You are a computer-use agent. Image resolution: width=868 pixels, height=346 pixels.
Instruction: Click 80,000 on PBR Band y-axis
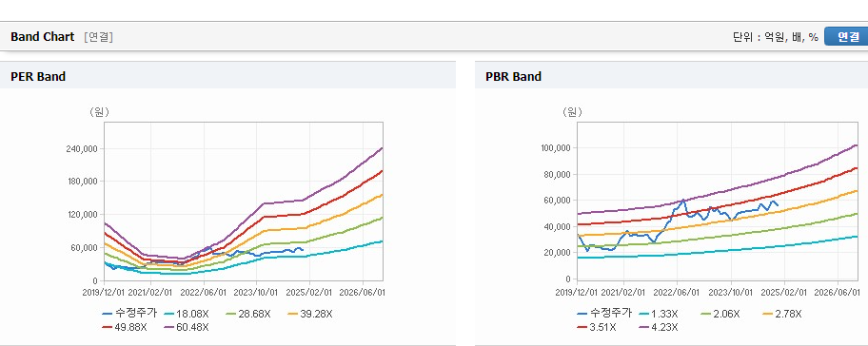tap(558, 175)
